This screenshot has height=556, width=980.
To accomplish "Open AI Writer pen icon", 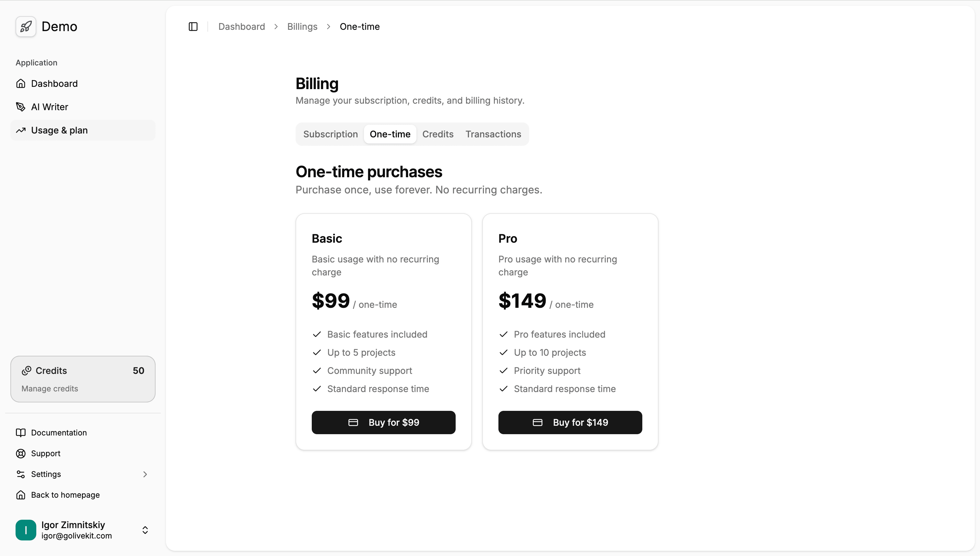I will coord(21,107).
